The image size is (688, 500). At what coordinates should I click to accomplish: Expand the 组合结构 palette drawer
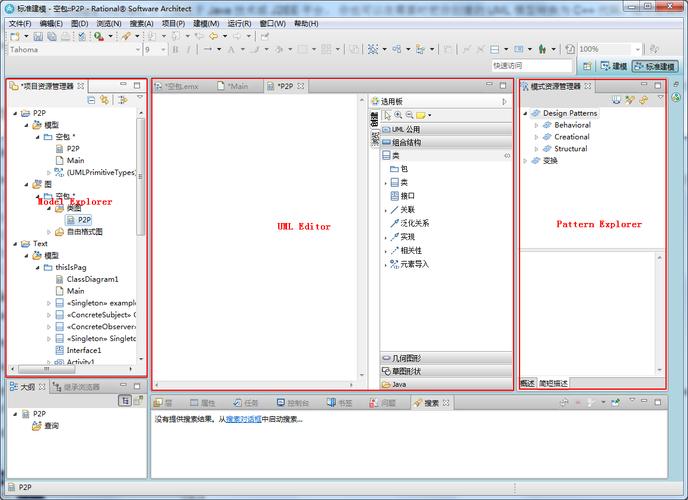[446, 143]
